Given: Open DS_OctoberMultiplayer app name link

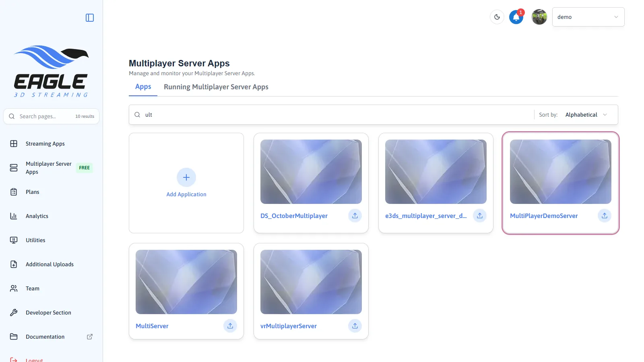Looking at the screenshot, I should click(x=294, y=216).
